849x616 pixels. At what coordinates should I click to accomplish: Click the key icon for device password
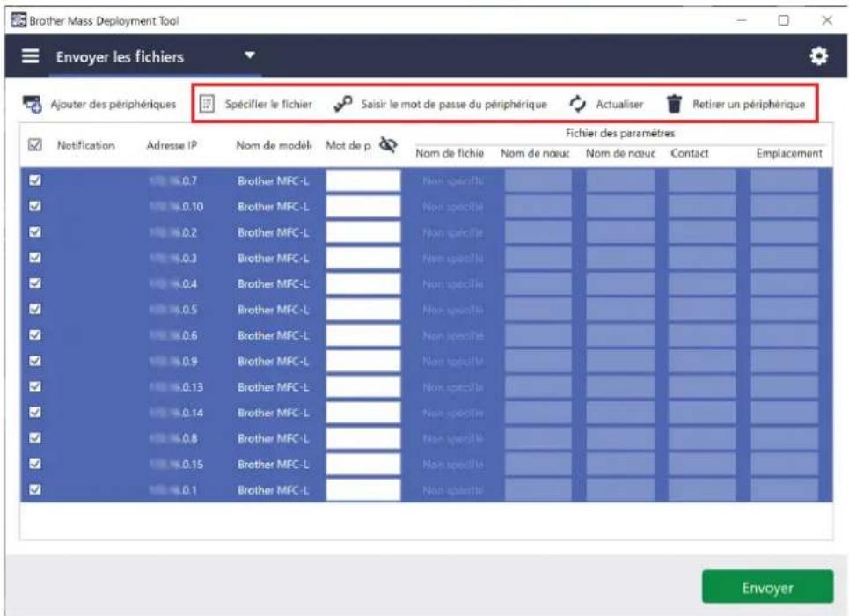pyautogui.click(x=343, y=104)
